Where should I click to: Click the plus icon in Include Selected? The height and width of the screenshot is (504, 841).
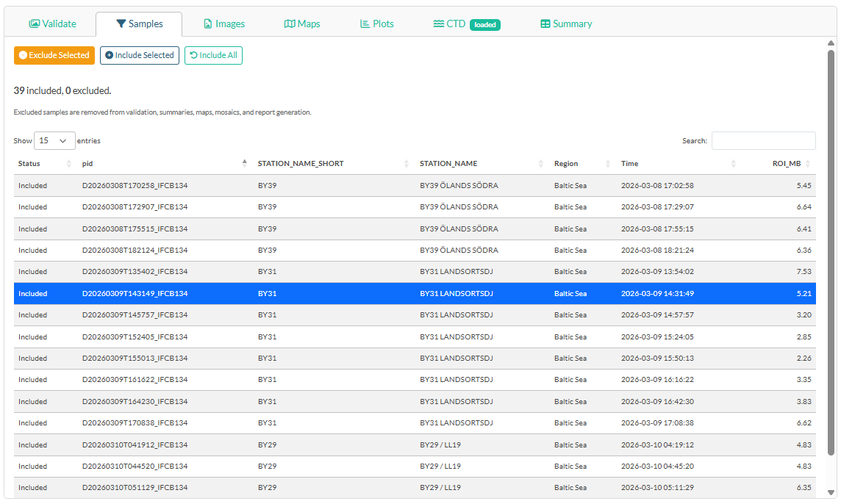point(108,55)
